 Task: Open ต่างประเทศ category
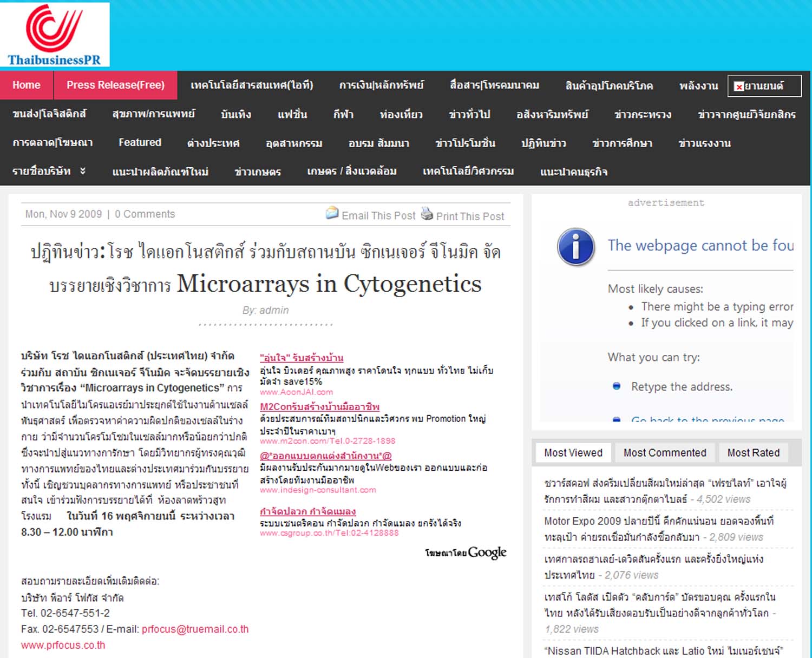point(213,143)
